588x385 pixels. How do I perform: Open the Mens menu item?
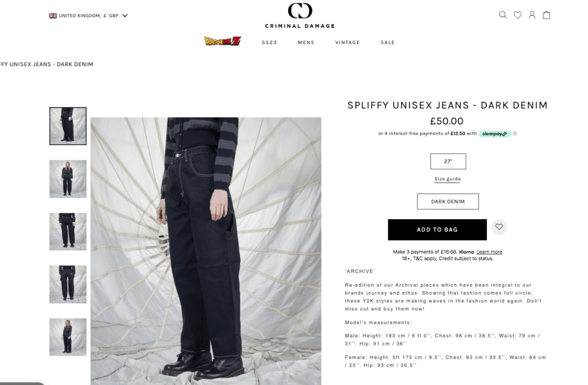(306, 42)
